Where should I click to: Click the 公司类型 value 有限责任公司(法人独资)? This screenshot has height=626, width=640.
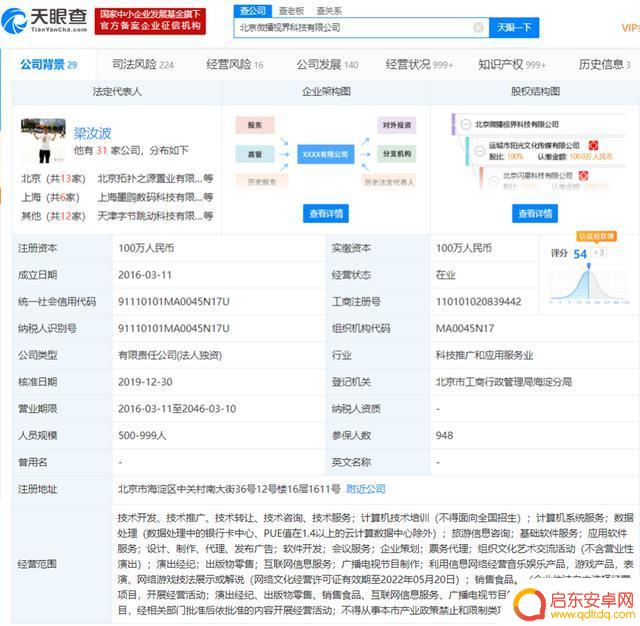coord(170,355)
